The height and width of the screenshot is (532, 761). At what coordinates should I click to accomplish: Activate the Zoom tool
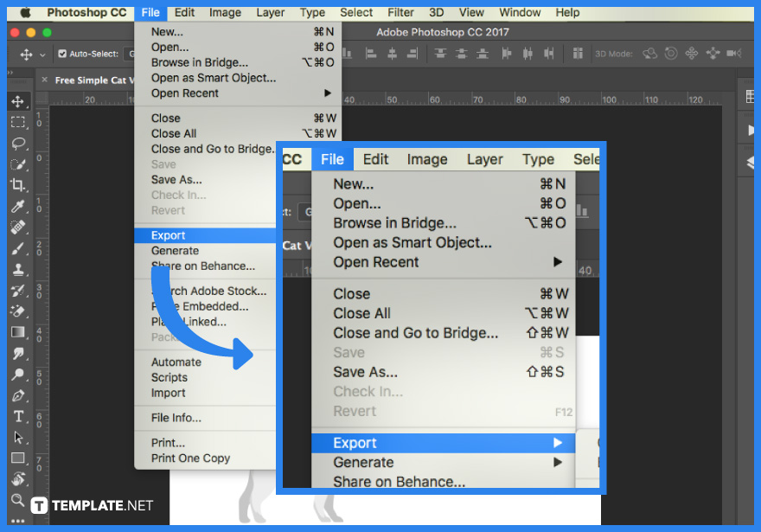click(x=17, y=500)
